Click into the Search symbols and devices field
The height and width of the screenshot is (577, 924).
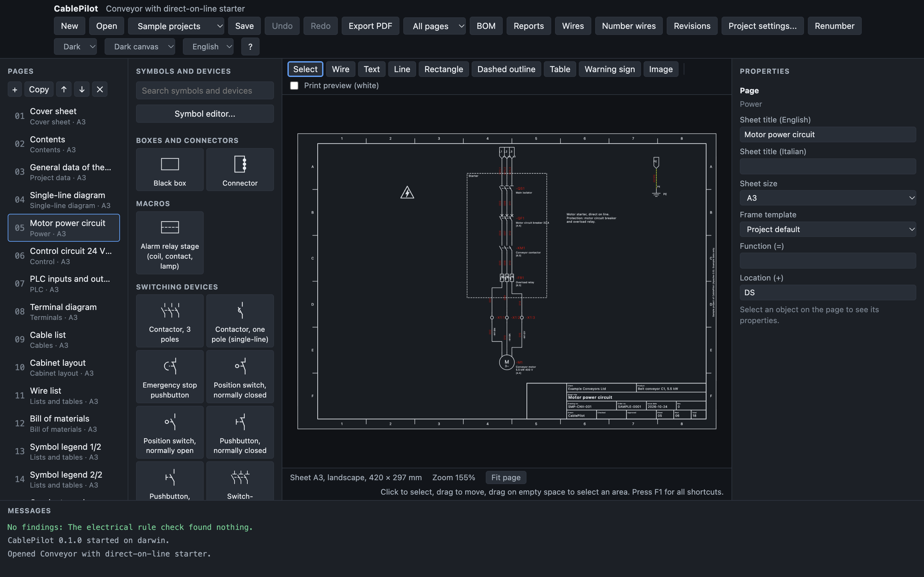(x=205, y=90)
